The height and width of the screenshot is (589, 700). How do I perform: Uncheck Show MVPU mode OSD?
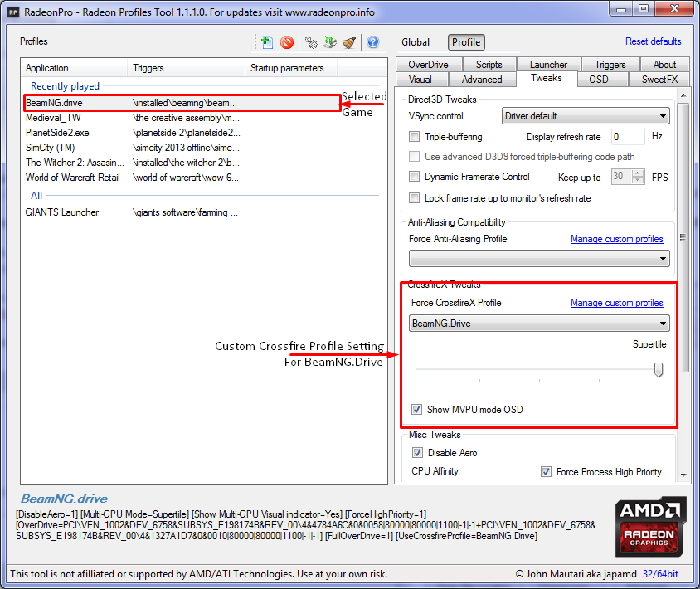click(x=416, y=410)
